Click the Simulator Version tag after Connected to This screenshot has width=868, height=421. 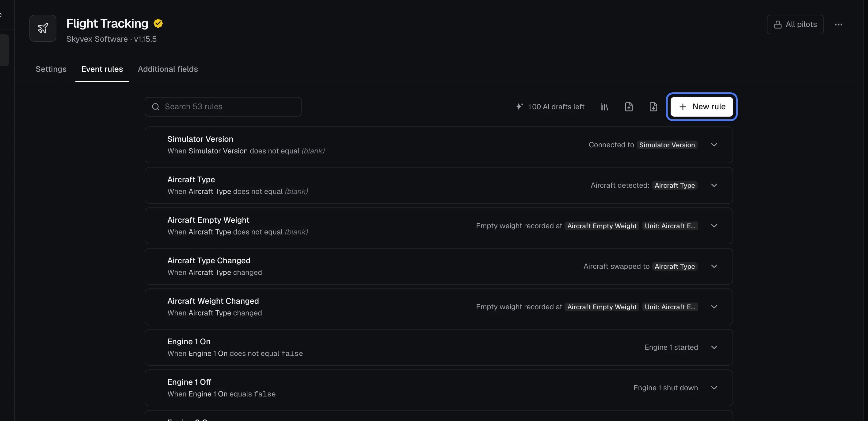[667, 145]
